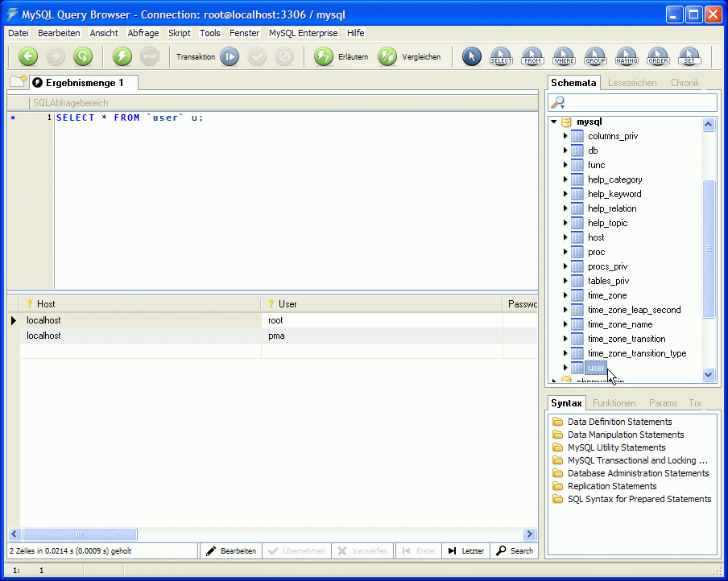Select the SELECT clause tool icon
This screenshot has width=728, height=581.
point(501,56)
